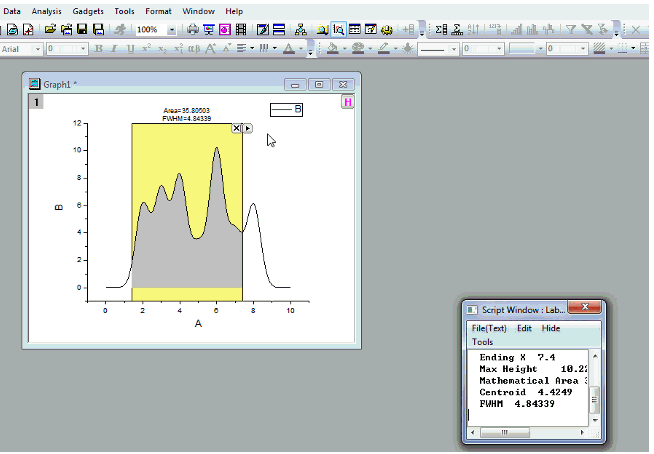Click the yellow gear Code Builder icon
The image size is (654, 454).
coord(387,30)
